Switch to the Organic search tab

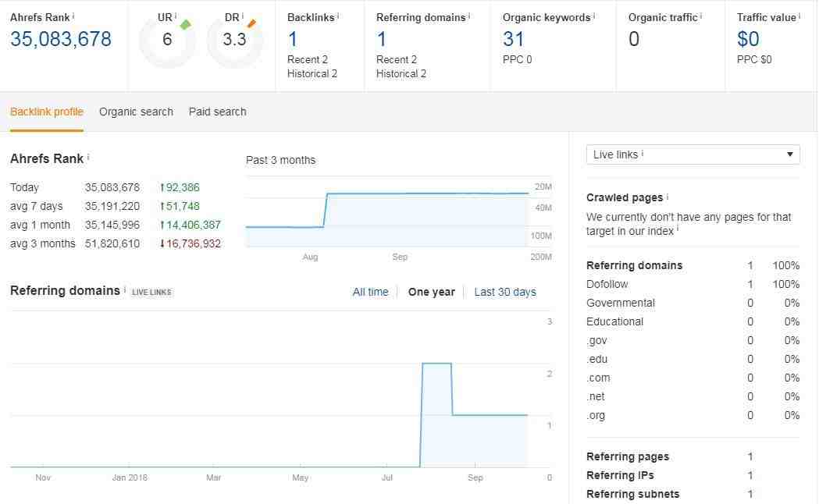tap(136, 112)
